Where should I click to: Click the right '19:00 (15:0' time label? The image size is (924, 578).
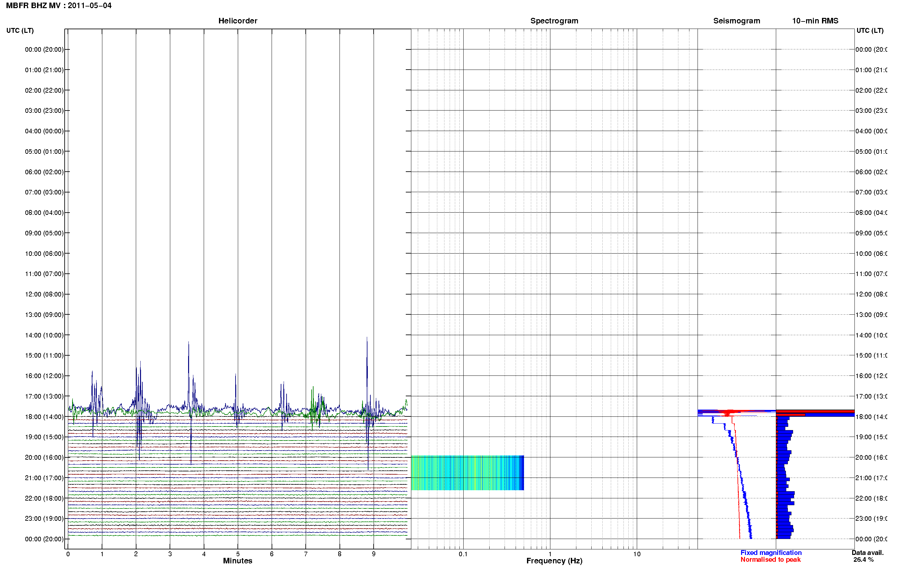[871, 437]
